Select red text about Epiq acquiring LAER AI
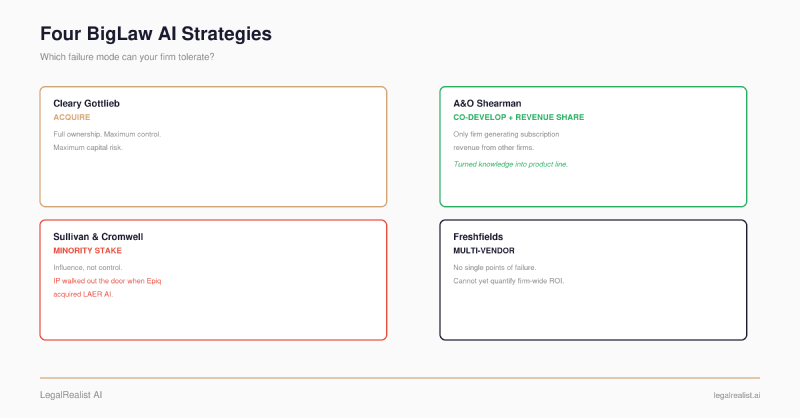The image size is (800, 418). click(x=107, y=287)
